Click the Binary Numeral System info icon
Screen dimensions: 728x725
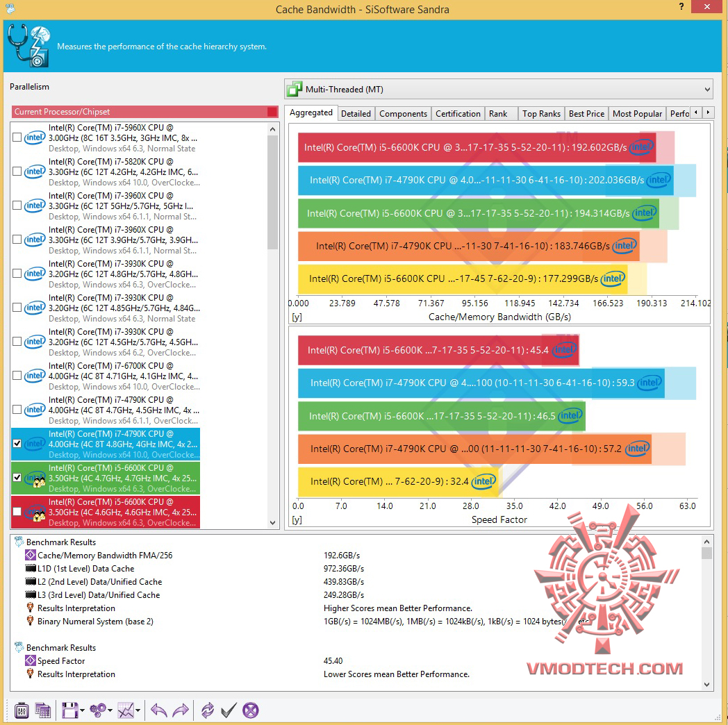(x=30, y=621)
